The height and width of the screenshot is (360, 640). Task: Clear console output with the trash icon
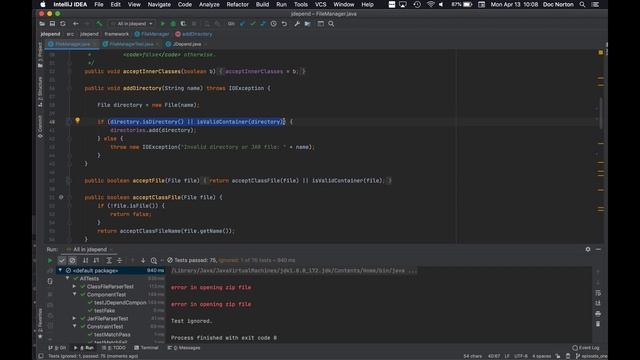(x=598, y=324)
